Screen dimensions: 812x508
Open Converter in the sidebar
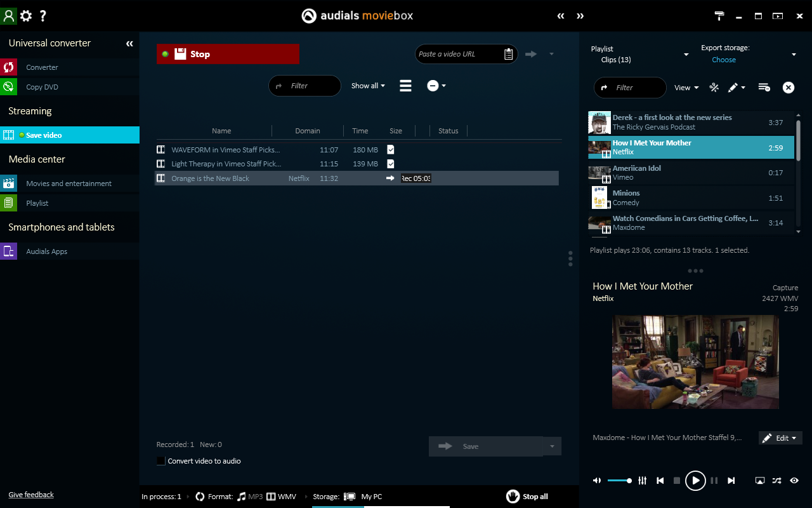(42, 67)
